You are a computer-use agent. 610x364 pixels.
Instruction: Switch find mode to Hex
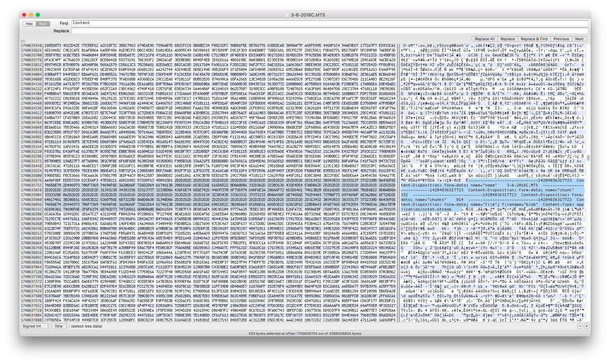pos(29,24)
